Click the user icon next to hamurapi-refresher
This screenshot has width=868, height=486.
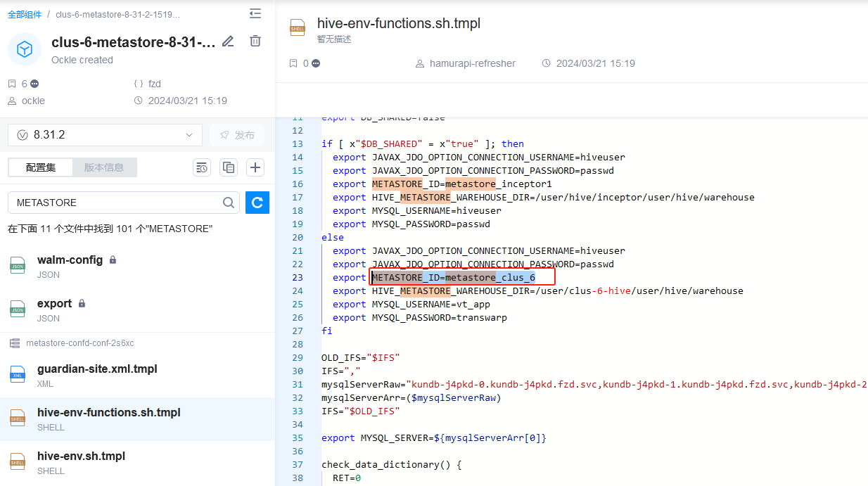pyautogui.click(x=420, y=63)
